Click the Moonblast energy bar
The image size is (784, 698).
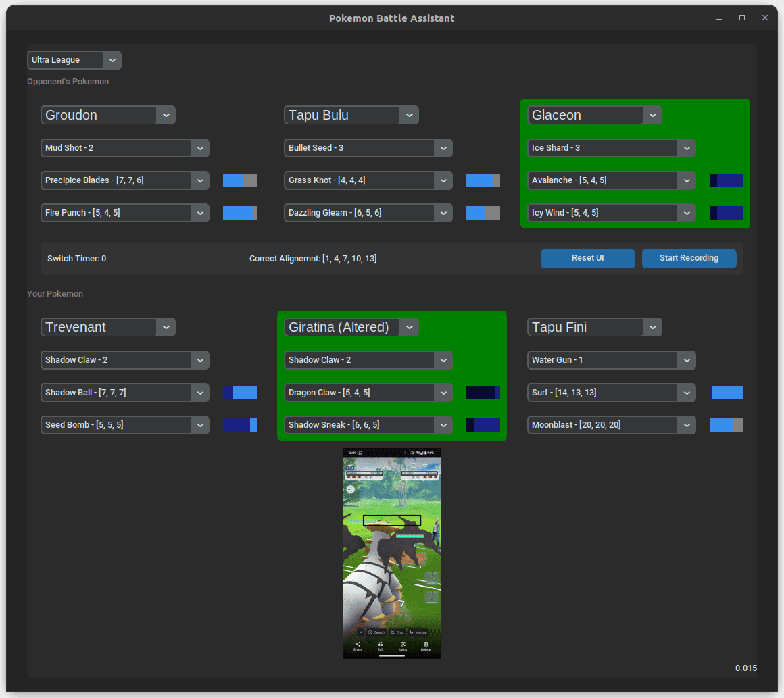[x=727, y=425]
